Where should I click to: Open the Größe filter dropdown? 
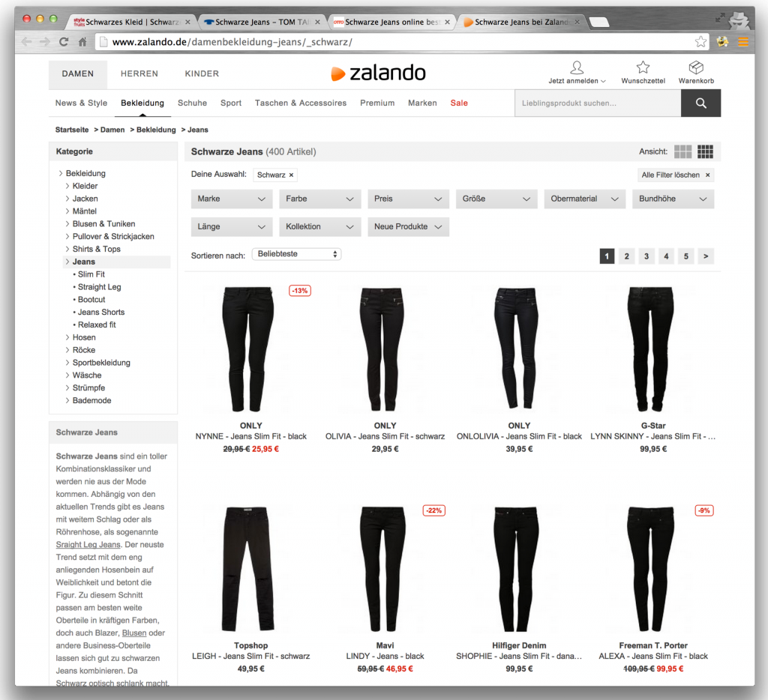tap(496, 199)
